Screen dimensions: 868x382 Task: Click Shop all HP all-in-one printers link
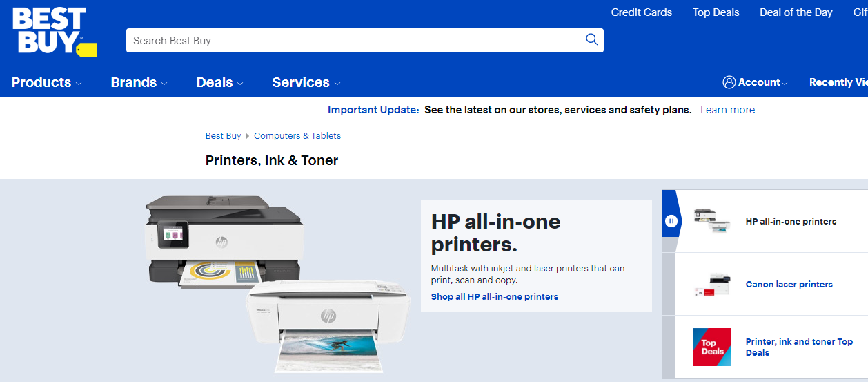click(495, 297)
